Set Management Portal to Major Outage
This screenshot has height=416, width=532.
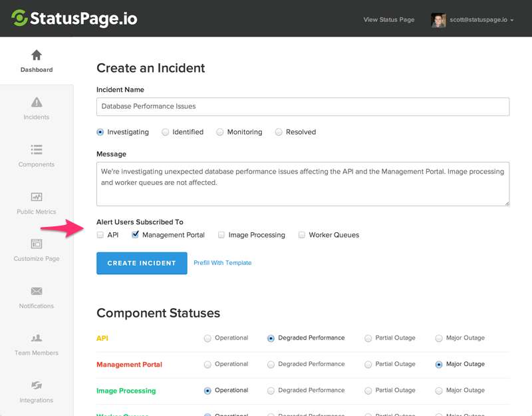tap(439, 364)
